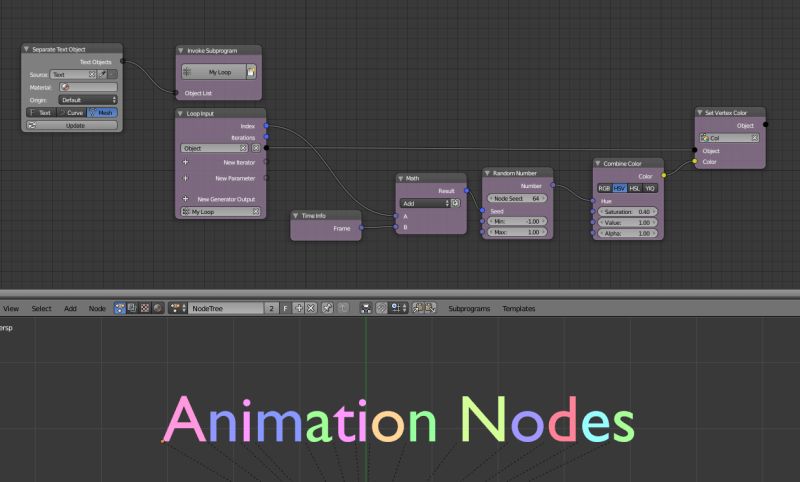Remove the Object iterator socket with X
The height and width of the screenshot is (482, 800).
[x=256, y=148]
